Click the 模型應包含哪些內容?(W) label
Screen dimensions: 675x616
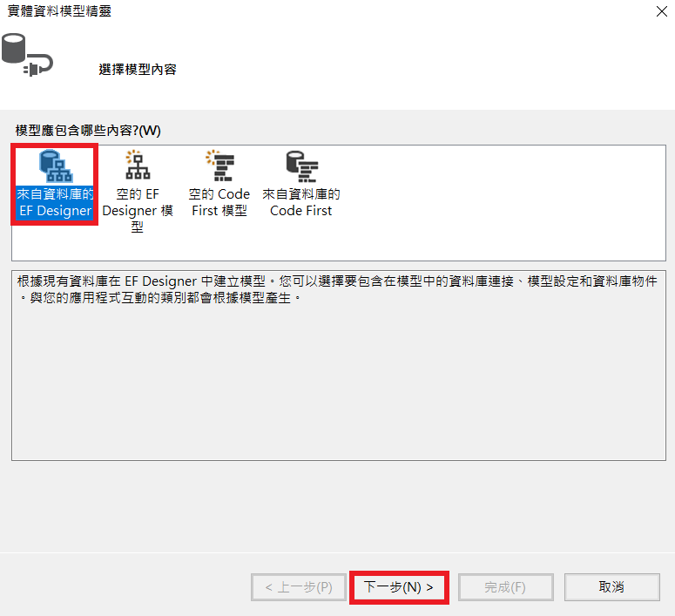pos(88,131)
